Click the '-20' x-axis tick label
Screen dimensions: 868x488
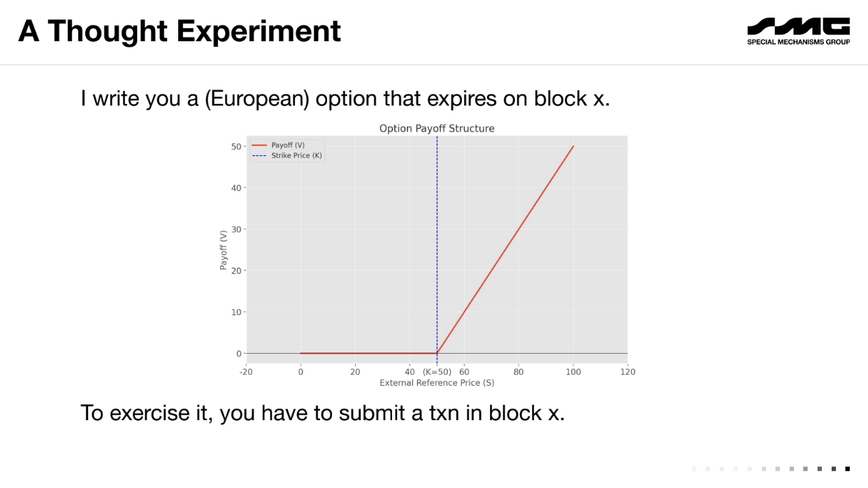coord(246,372)
